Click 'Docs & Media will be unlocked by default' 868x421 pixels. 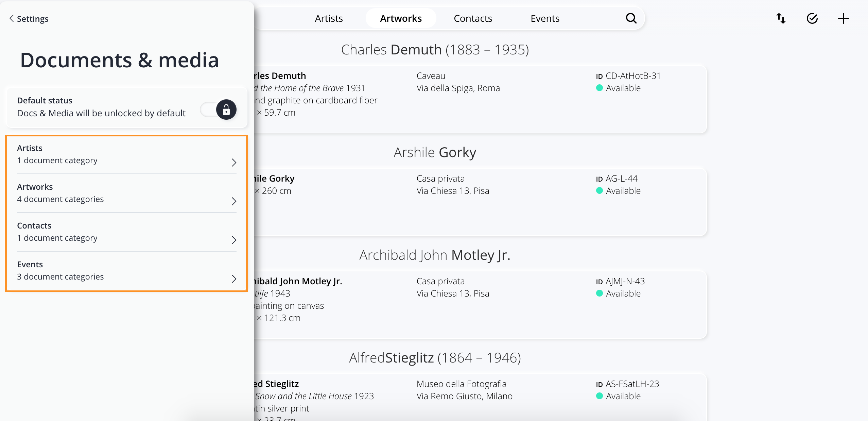click(101, 113)
